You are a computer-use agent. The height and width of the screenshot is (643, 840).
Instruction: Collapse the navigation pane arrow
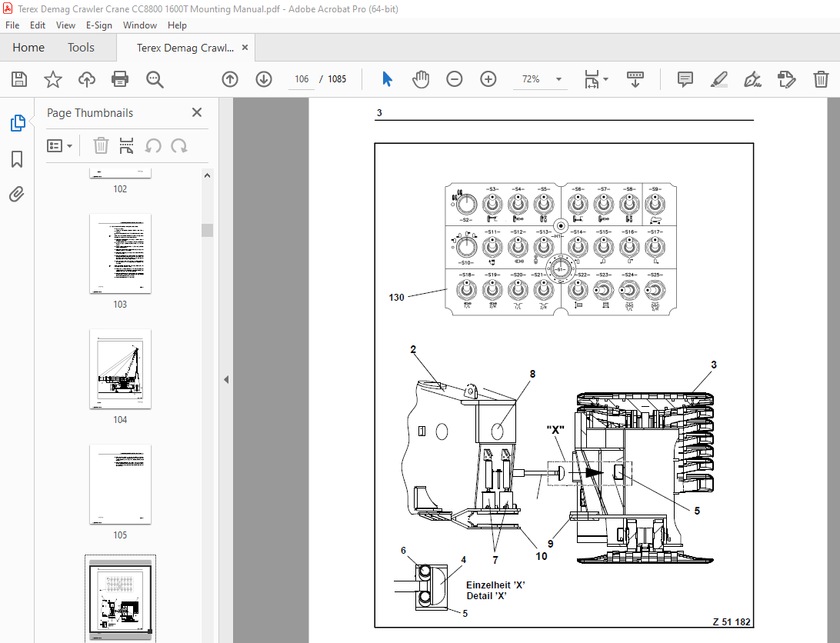pyautogui.click(x=226, y=379)
